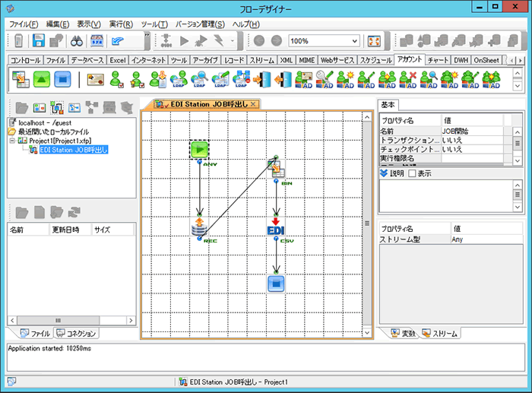
Task: Select the blue End component in the palette
Action: pos(62,78)
